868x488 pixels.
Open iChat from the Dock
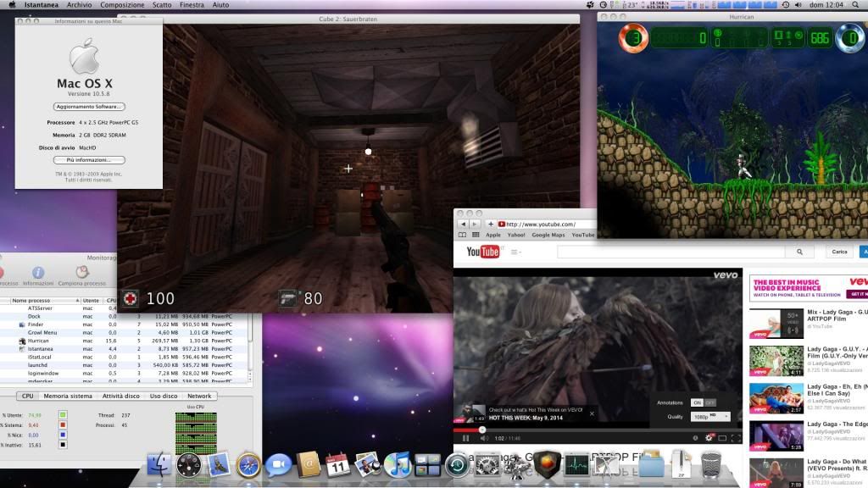(x=278, y=465)
